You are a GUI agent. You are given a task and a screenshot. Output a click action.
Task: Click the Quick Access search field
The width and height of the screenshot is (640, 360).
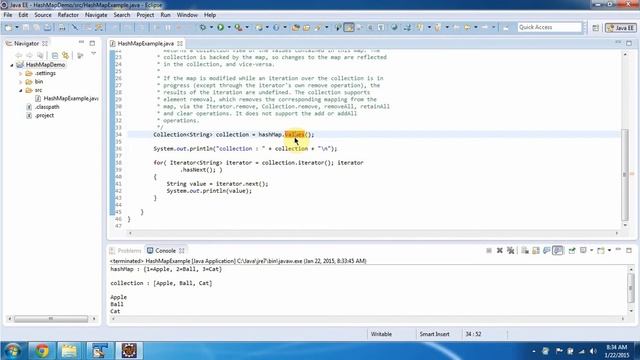[549, 27]
